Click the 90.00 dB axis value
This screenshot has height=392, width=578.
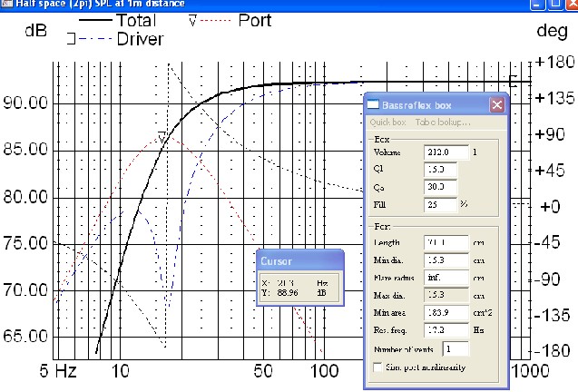pyautogui.click(x=25, y=103)
